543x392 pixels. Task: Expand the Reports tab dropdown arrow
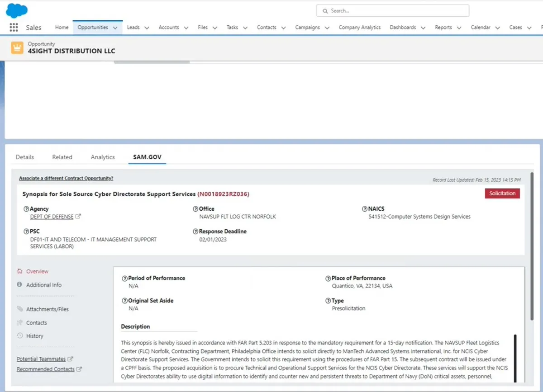(x=459, y=28)
